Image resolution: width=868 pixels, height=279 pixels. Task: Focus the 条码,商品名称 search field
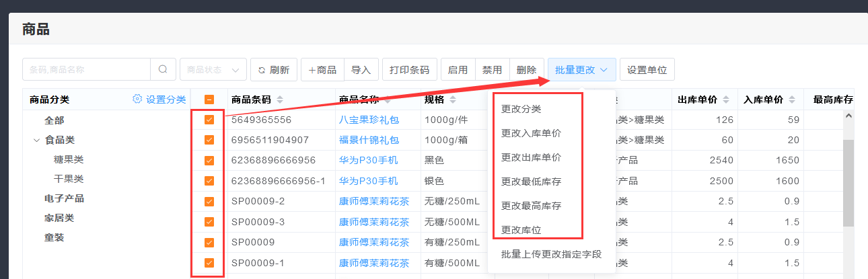click(x=86, y=69)
